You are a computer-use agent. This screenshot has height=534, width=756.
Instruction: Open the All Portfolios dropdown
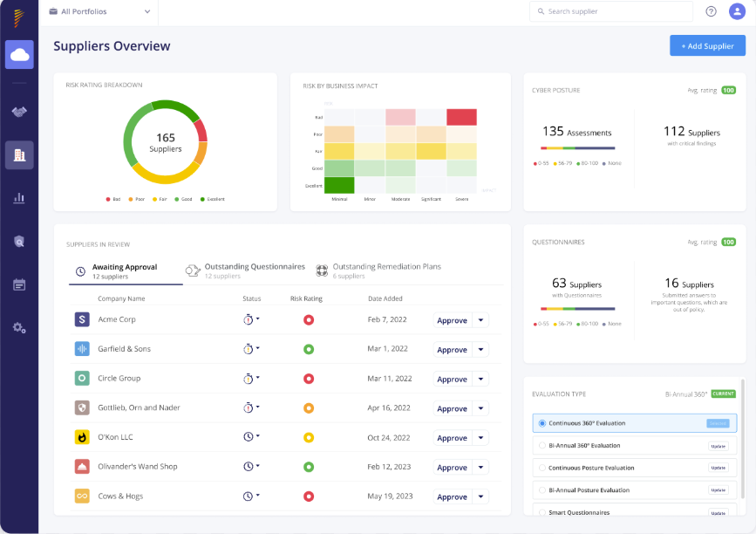[x=99, y=11]
